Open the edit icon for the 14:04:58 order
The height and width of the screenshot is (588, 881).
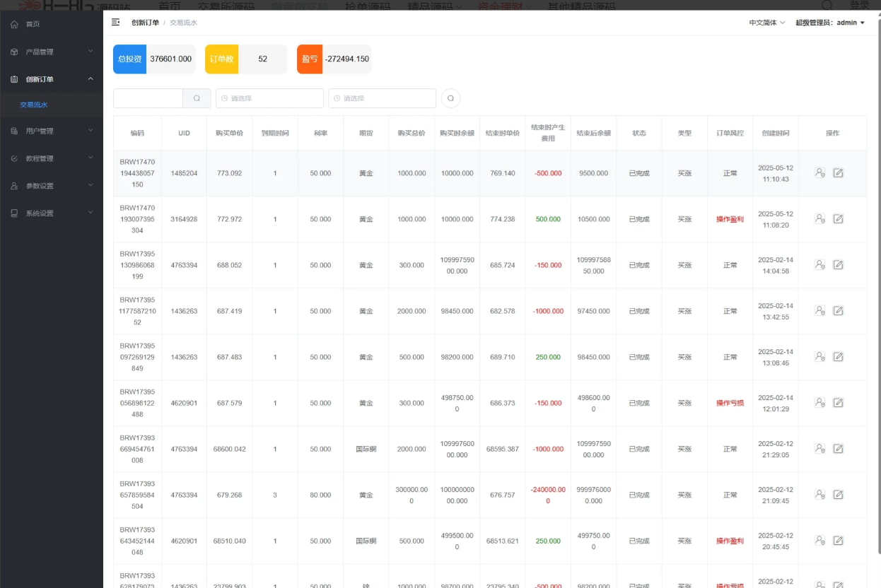click(838, 265)
